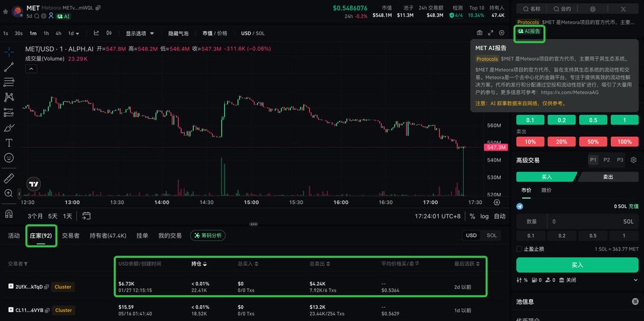Open chart settings icon beside fullscreen

coord(501,33)
